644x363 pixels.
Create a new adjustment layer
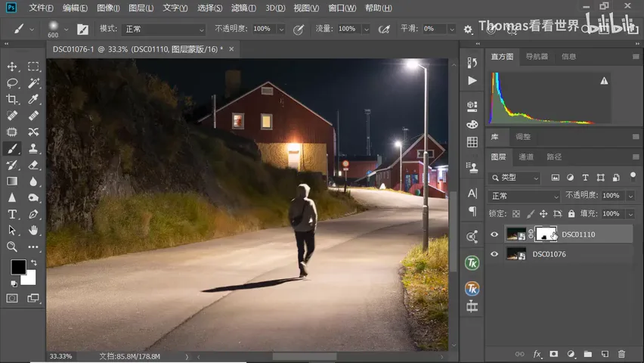tap(571, 354)
